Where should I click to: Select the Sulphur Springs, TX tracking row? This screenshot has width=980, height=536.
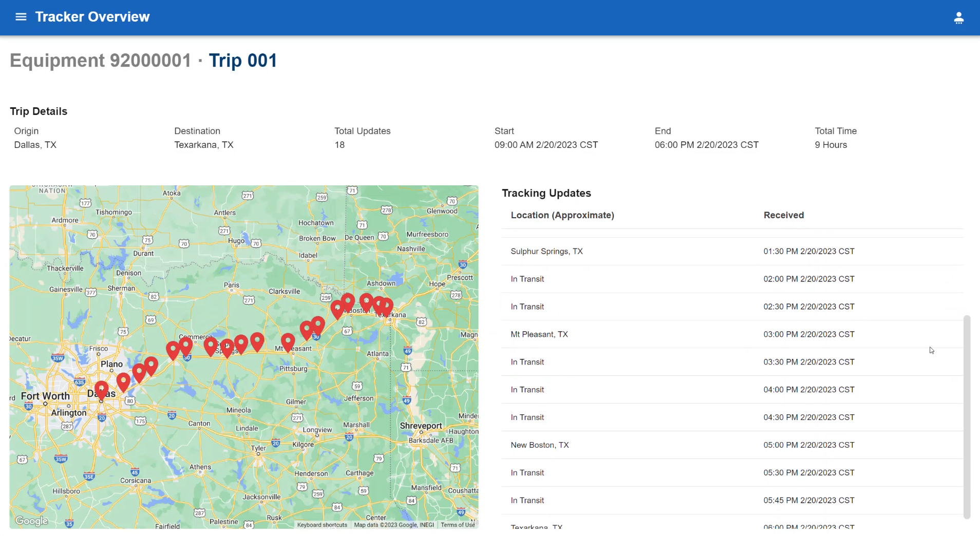tap(546, 252)
